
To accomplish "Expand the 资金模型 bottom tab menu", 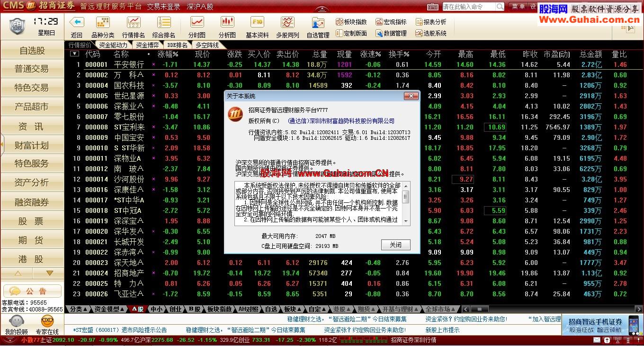I will [109, 309].
